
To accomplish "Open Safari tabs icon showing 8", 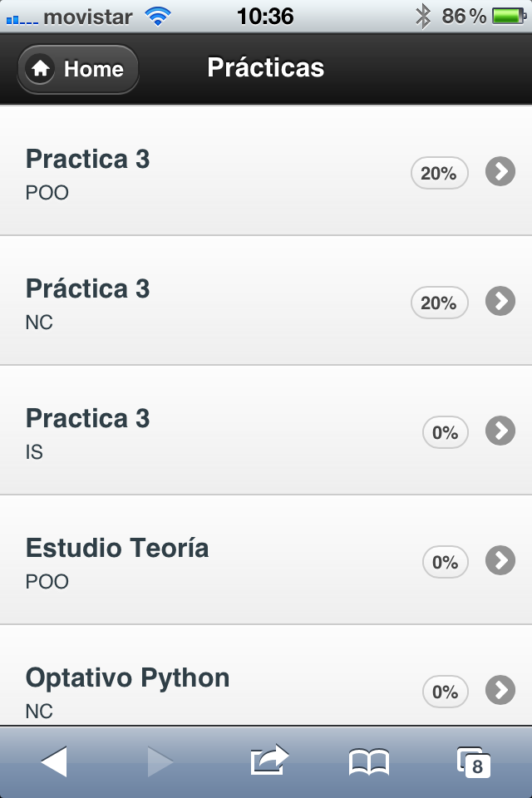I will [x=474, y=762].
